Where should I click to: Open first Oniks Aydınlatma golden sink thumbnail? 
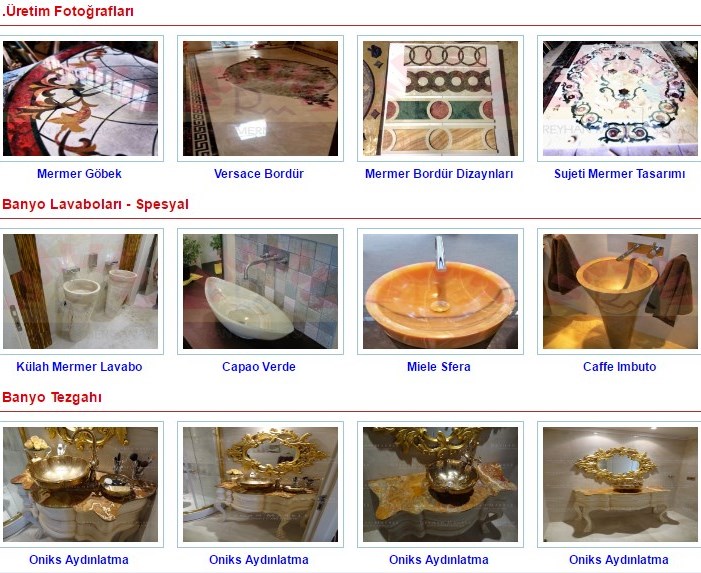pos(80,485)
